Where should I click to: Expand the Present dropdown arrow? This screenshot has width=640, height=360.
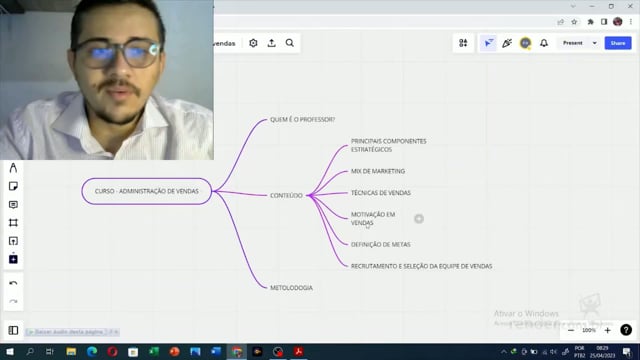[x=594, y=43]
